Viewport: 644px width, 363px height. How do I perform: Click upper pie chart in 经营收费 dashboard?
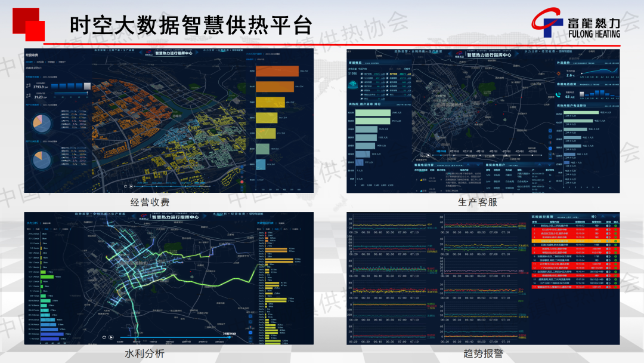pos(41,122)
